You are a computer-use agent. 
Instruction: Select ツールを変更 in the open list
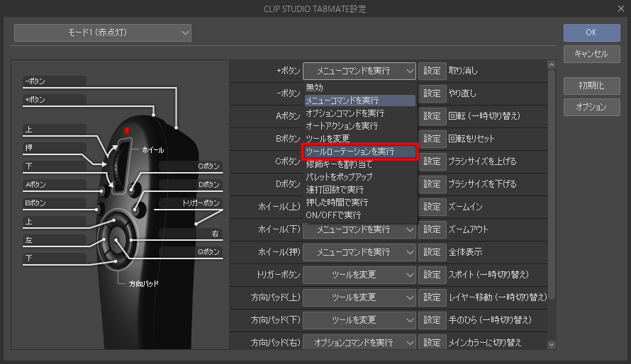360,139
